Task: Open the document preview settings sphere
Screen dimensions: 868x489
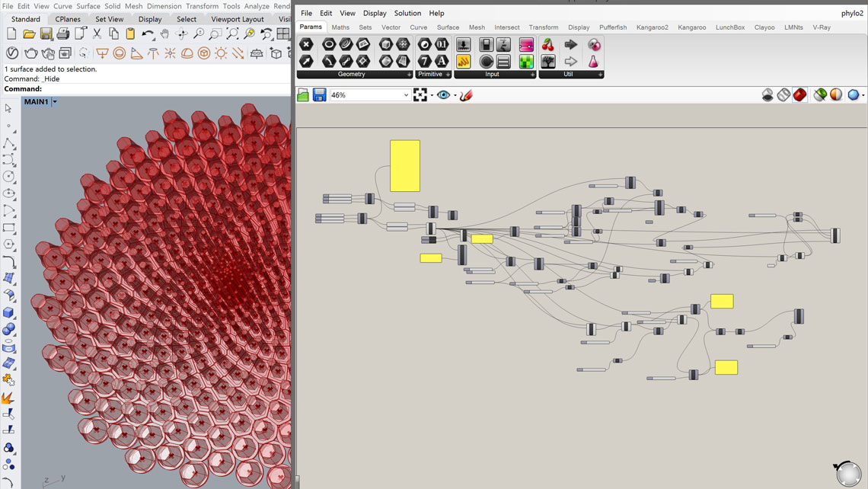Action: (836, 95)
